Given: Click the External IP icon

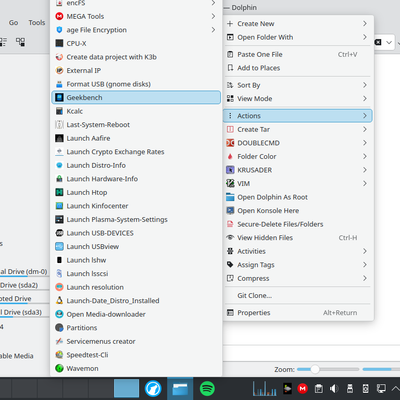Looking at the screenshot, I should 59,70.
